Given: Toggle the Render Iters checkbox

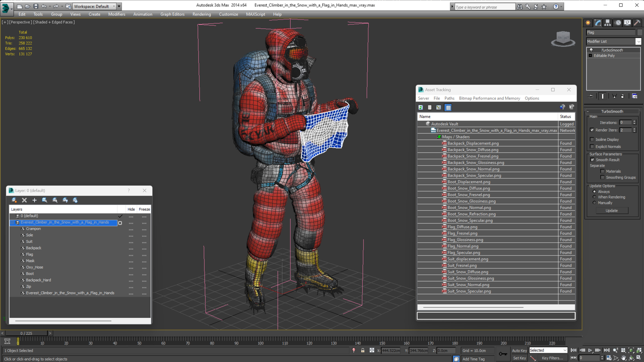Looking at the screenshot, I should pos(592,130).
